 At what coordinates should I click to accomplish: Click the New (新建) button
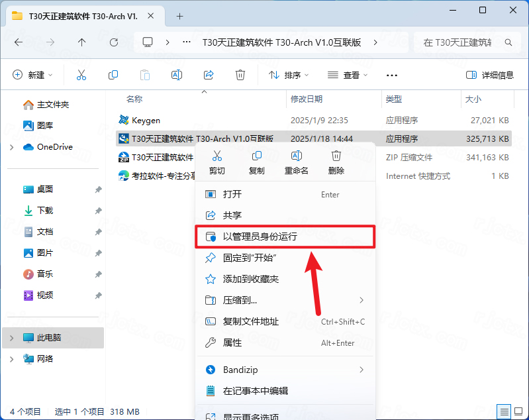[33, 75]
